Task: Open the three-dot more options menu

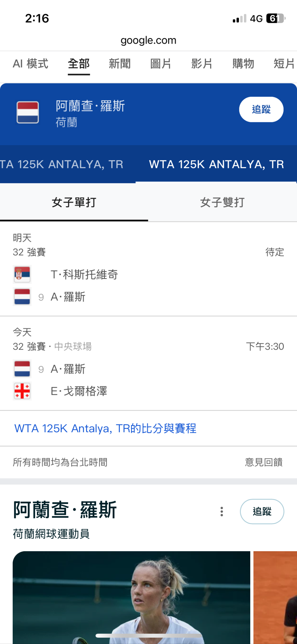Action: click(x=222, y=512)
